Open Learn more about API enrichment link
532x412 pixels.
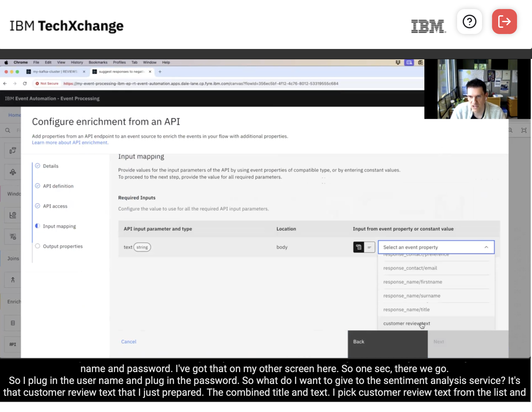tap(70, 143)
